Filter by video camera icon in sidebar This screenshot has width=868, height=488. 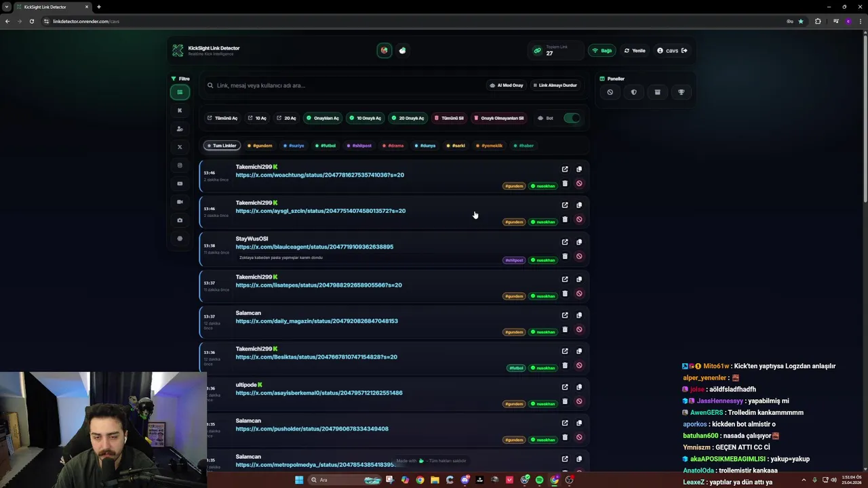coord(180,202)
